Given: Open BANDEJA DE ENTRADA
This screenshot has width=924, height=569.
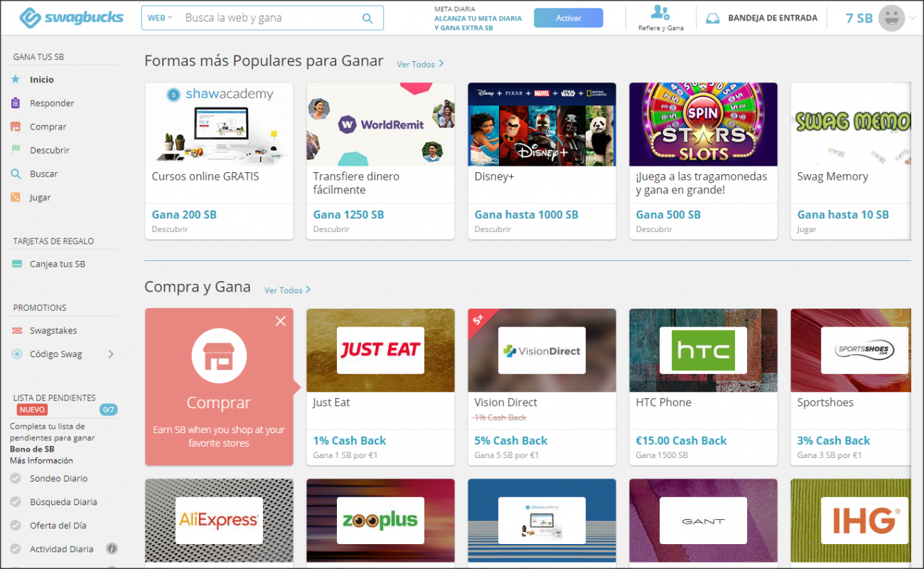Looking at the screenshot, I should coord(773,18).
